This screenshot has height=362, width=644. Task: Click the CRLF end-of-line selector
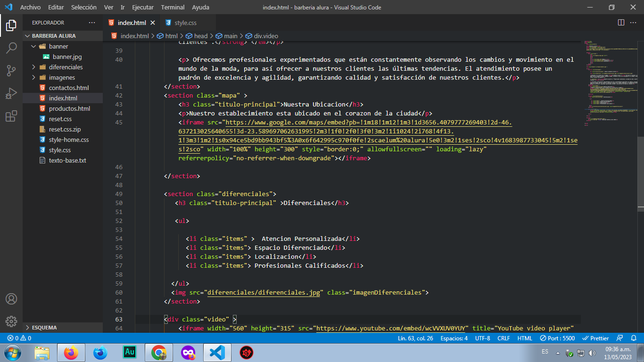pyautogui.click(x=504, y=338)
